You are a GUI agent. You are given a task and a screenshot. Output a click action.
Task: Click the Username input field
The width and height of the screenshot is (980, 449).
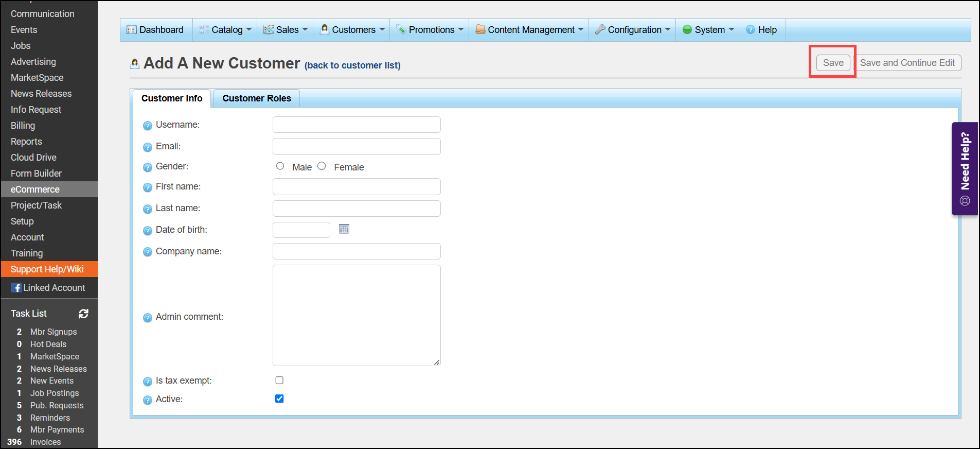click(x=357, y=125)
